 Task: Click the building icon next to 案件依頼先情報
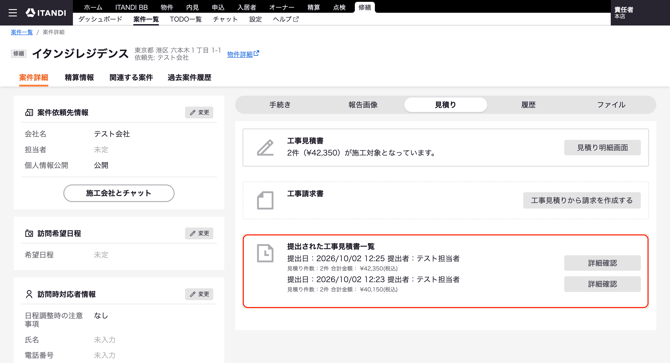point(29,112)
